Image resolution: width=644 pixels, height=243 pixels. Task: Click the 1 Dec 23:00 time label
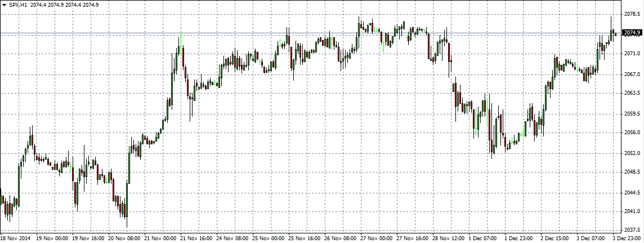click(520, 238)
